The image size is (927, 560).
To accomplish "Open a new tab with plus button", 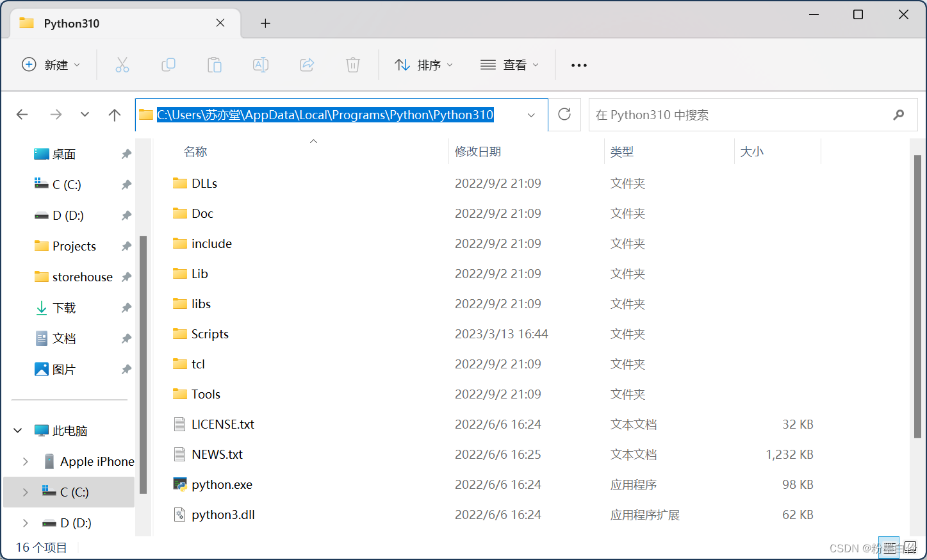I will 265,24.
